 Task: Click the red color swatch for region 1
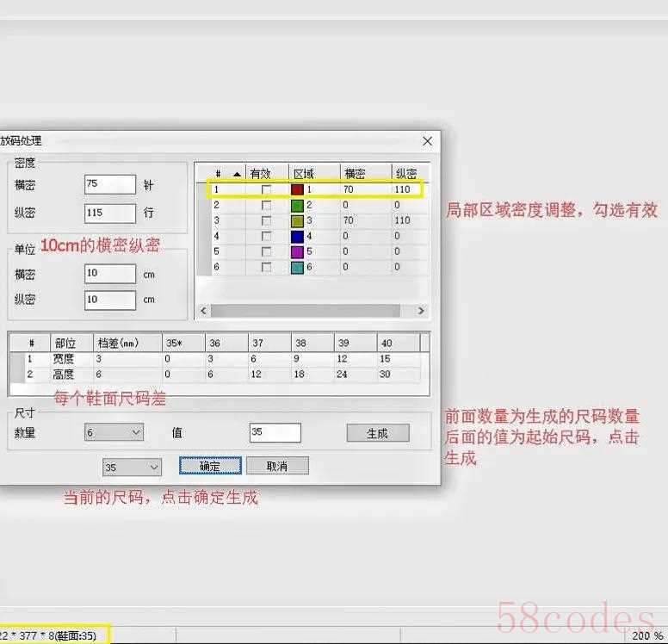298,189
